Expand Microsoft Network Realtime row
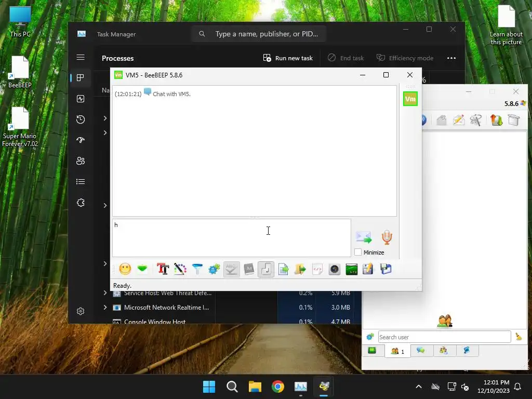532x399 pixels. click(x=105, y=308)
